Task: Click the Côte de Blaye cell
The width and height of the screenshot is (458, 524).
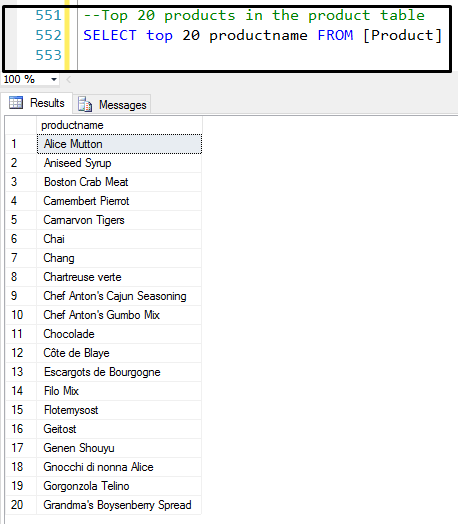Action: (x=119, y=353)
